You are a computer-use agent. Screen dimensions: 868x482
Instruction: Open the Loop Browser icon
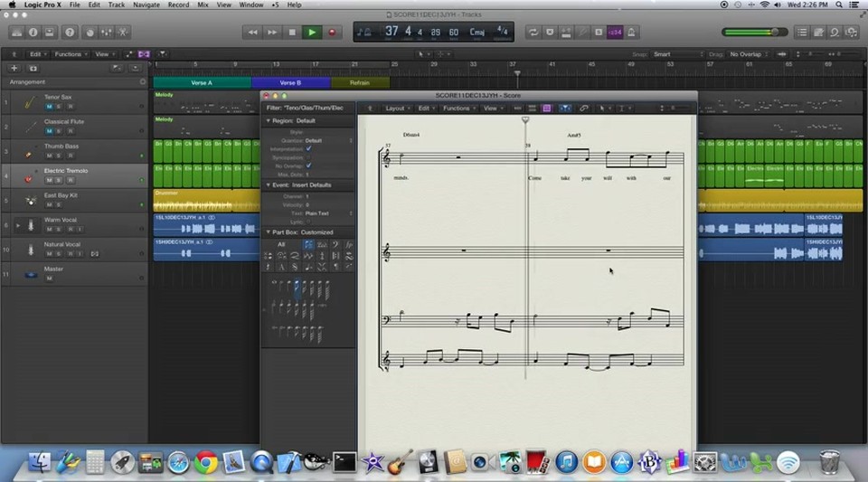pyautogui.click(x=835, y=32)
